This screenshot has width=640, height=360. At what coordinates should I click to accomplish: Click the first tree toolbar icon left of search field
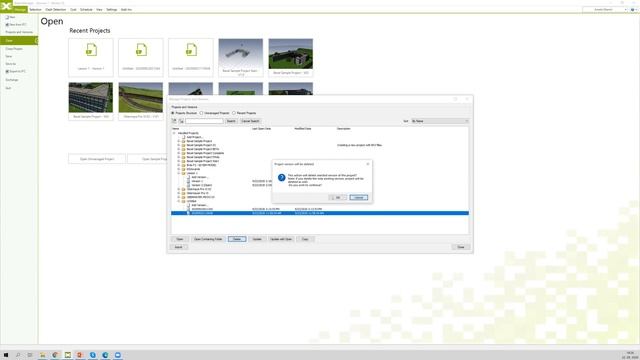coord(174,121)
